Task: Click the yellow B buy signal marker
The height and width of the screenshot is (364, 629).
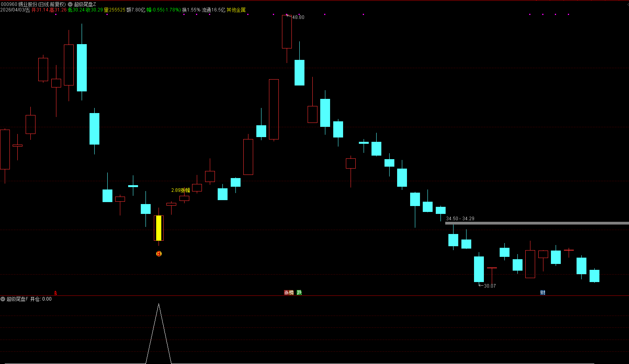Action: 159,254
